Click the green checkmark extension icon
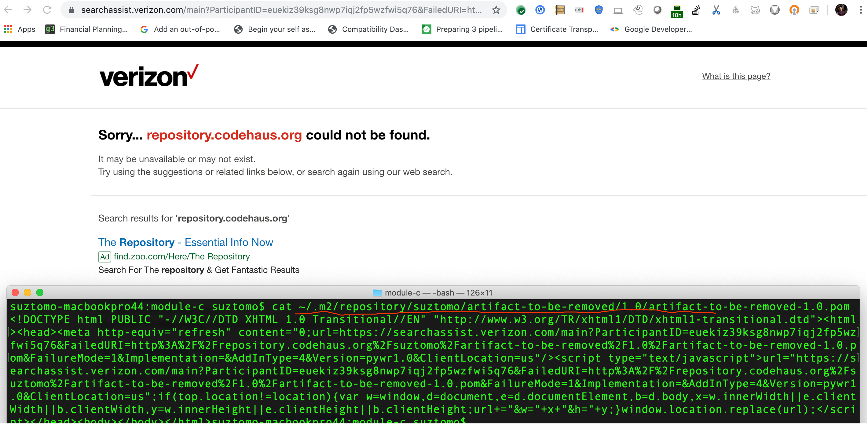Viewport: 868px width, 424px height. (521, 10)
